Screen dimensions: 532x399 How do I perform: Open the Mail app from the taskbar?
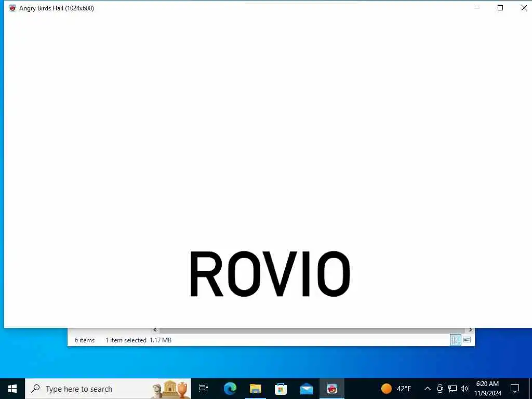pyautogui.click(x=306, y=389)
